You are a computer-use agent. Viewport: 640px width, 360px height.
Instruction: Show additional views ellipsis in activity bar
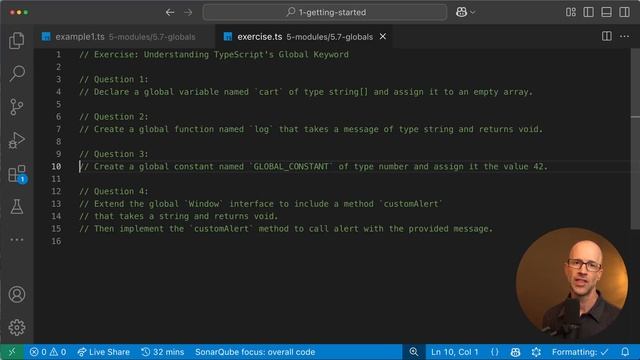[17, 240]
